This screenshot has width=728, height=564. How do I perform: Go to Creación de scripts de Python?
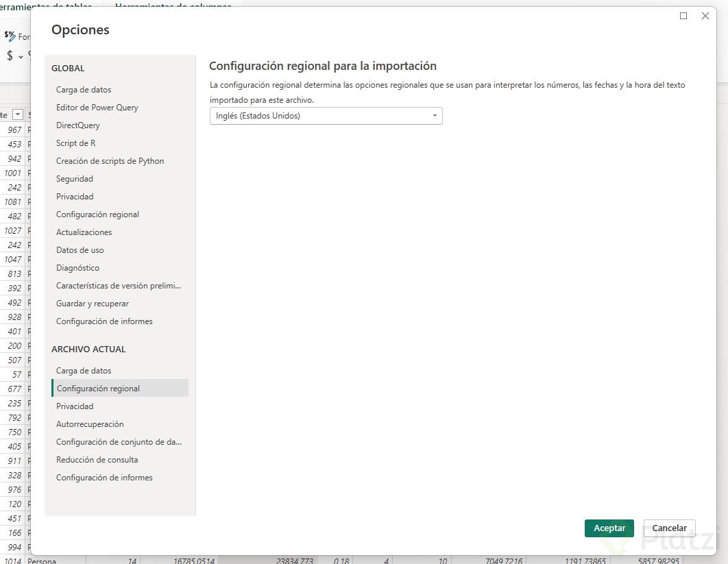pyautogui.click(x=110, y=161)
